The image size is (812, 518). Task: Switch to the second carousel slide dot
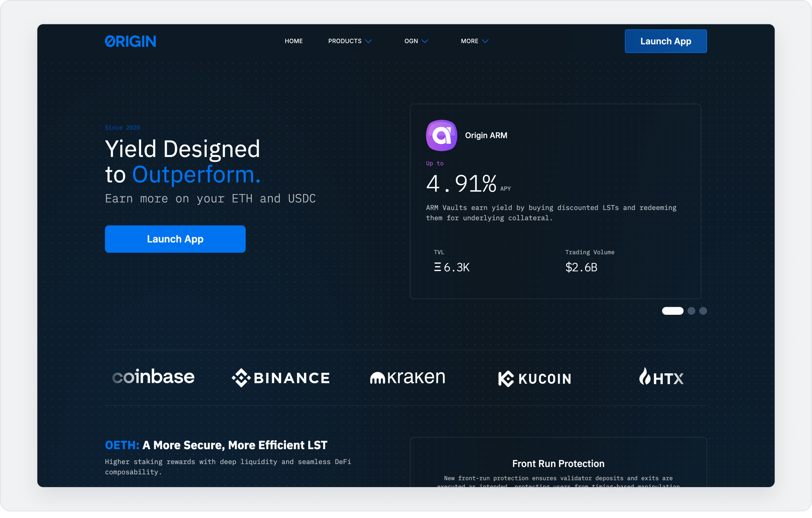(691, 311)
